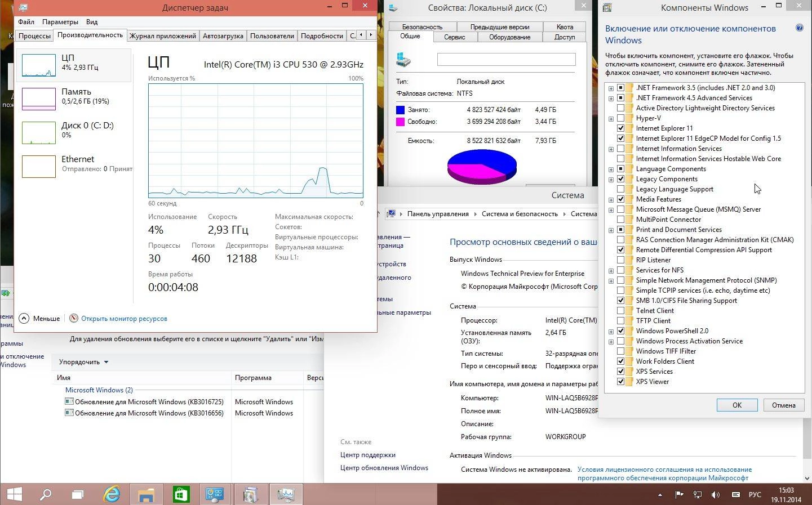This screenshot has width=812, height=505.
Task: Click blue Занято color swatch
Action: (x=400, y=110)
